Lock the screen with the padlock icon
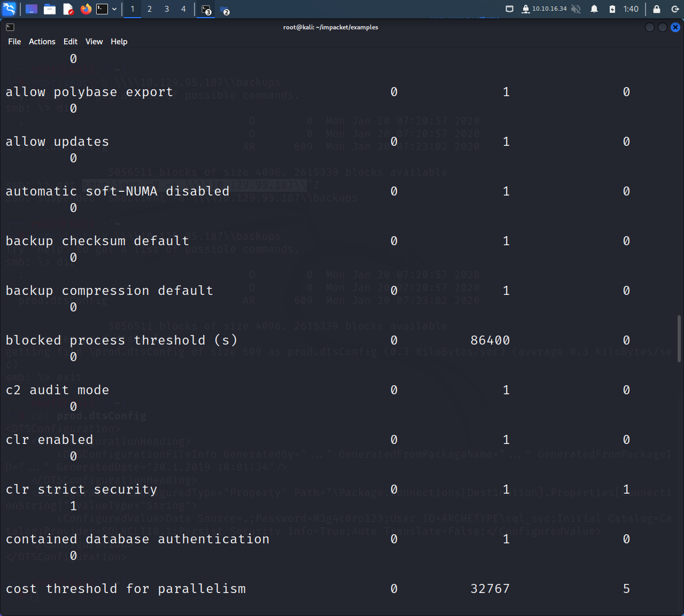 click(657, 9)
